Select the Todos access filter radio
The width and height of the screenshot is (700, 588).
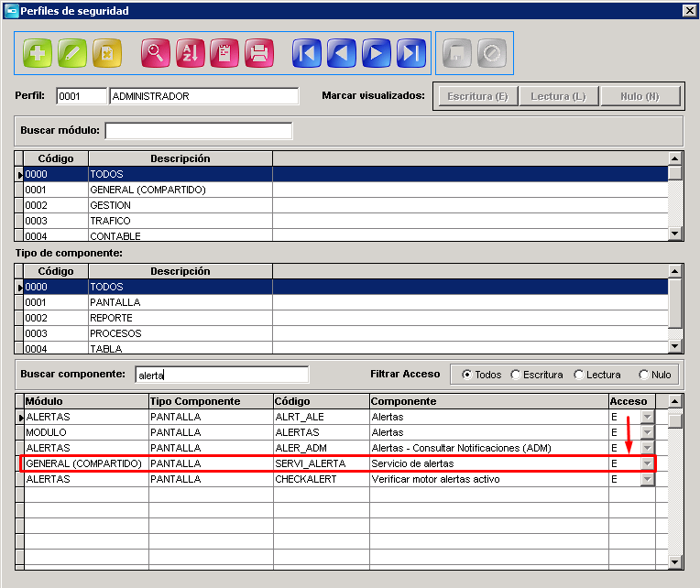coord(466,375)
